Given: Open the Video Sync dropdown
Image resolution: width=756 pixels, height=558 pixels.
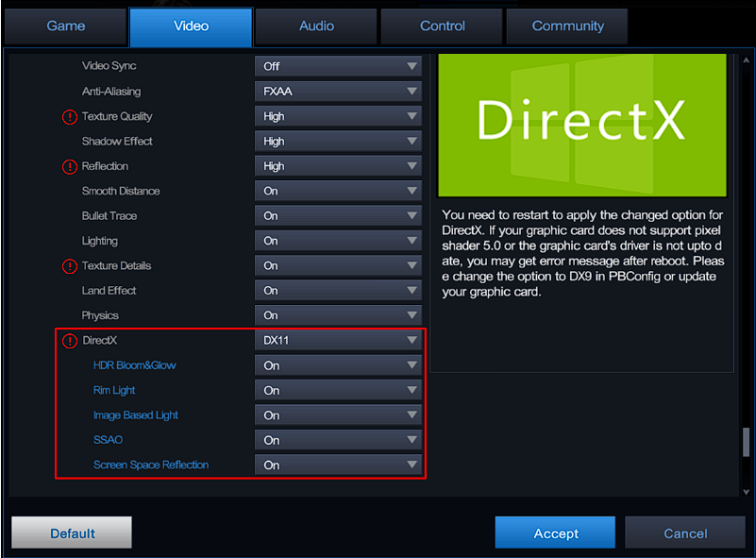Looking at the screenshot, I should point(338,67).
